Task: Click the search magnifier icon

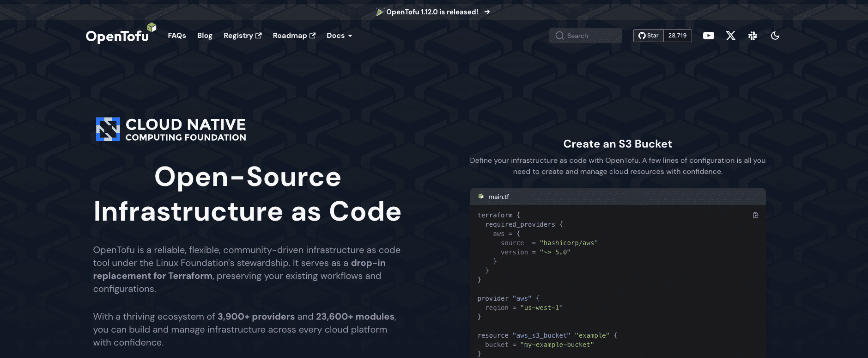Action: [x=559, y=36]
